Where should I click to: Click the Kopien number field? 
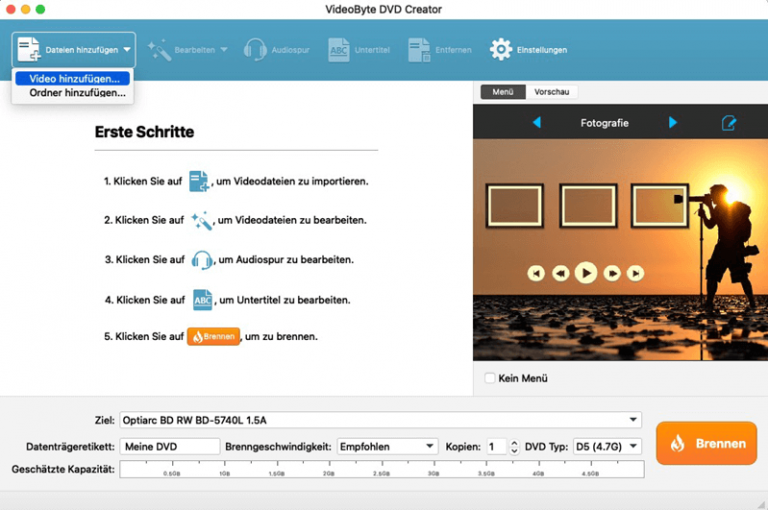(x=497, y=446)
